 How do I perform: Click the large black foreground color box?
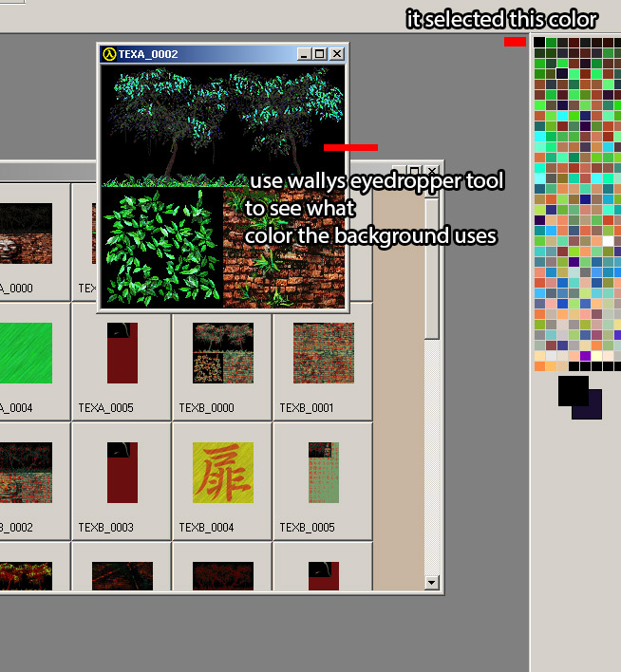[574, 390]
